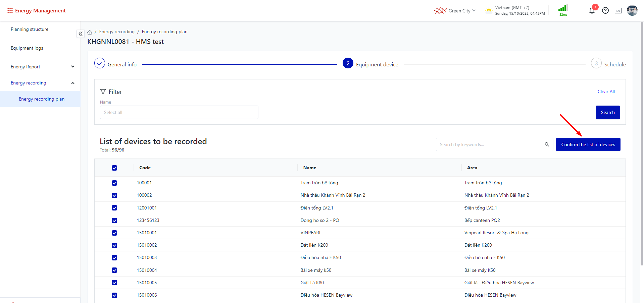The width and height of the screenshot is (644, 303).
Task: Open the Name filter select box
Action: pyautogui.click(x=179, y=112)
